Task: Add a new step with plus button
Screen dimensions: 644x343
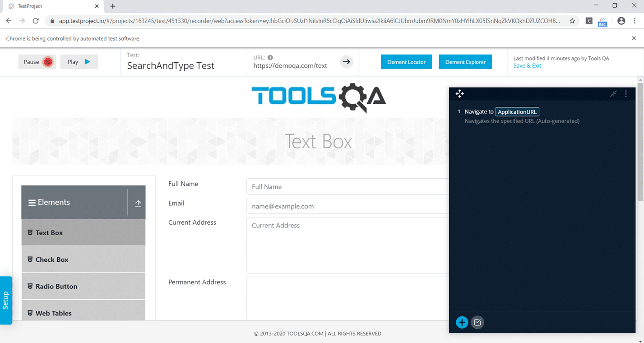Action: 462,322
